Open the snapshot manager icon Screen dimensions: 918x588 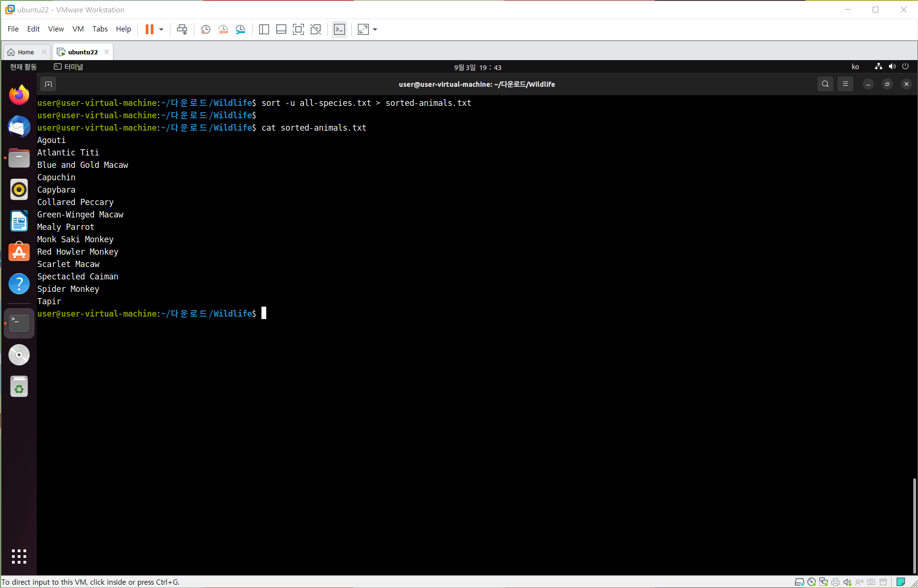(240, 30)
